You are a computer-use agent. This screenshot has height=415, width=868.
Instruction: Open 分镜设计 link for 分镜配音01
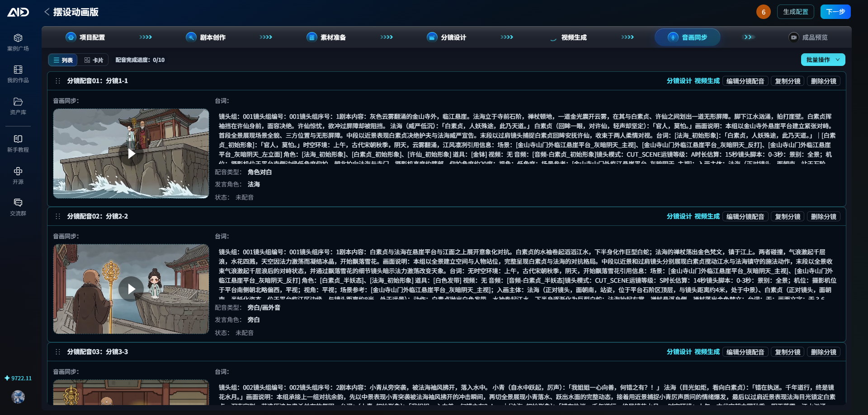pyautogui.click(x=679, y=81)
